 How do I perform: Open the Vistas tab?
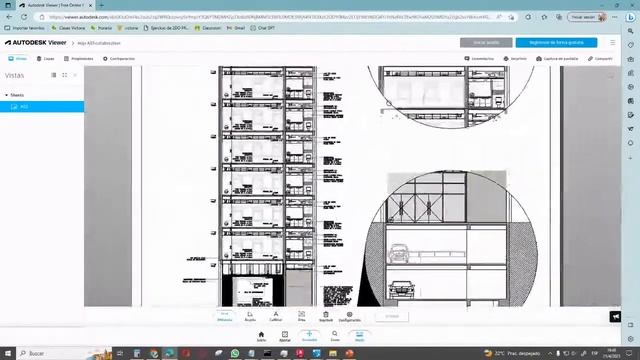click(x=18, y=59)
